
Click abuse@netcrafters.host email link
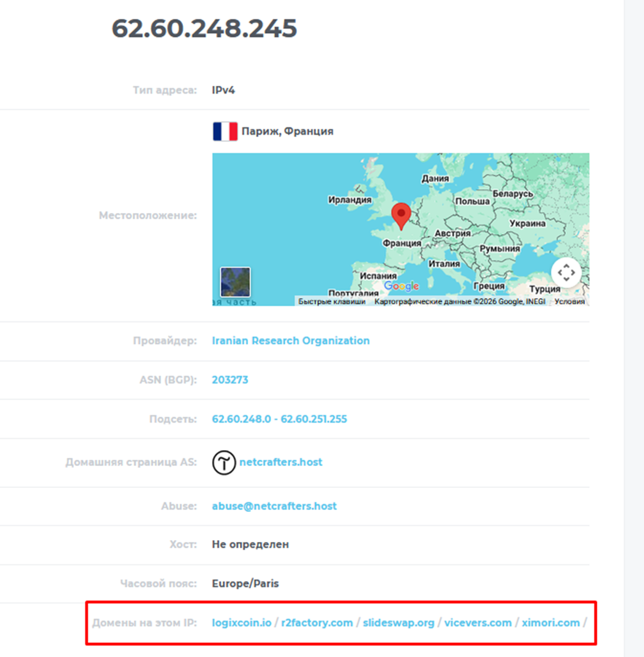[274, 506]
